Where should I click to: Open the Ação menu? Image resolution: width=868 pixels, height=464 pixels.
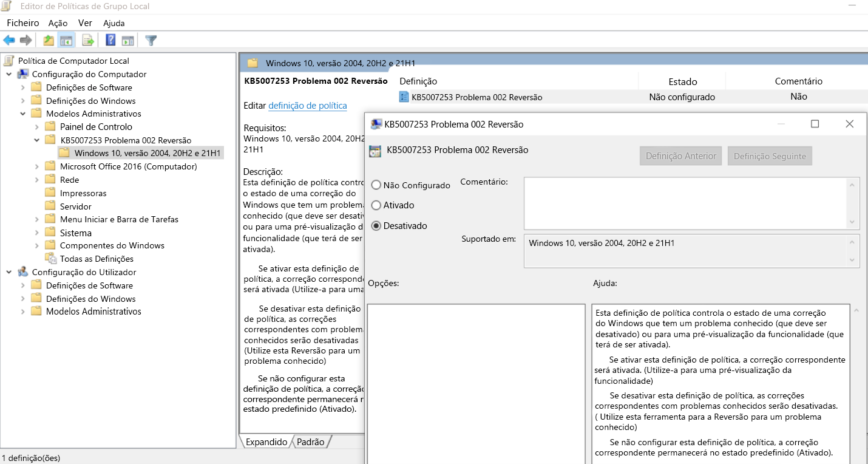pos(58,23)
